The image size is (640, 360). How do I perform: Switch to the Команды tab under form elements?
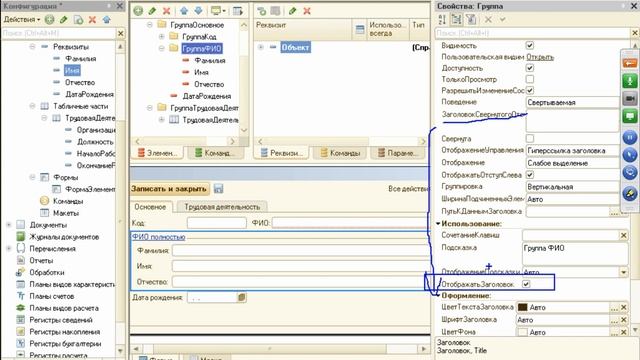click(215, 153)
